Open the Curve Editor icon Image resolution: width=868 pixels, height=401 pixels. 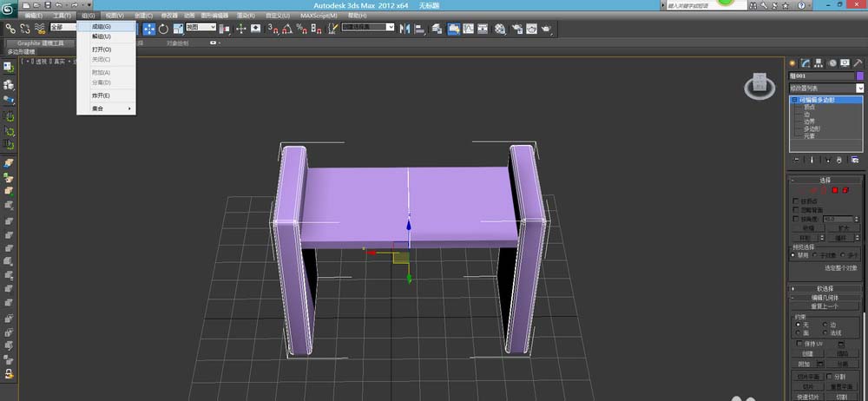click(469, 29)
